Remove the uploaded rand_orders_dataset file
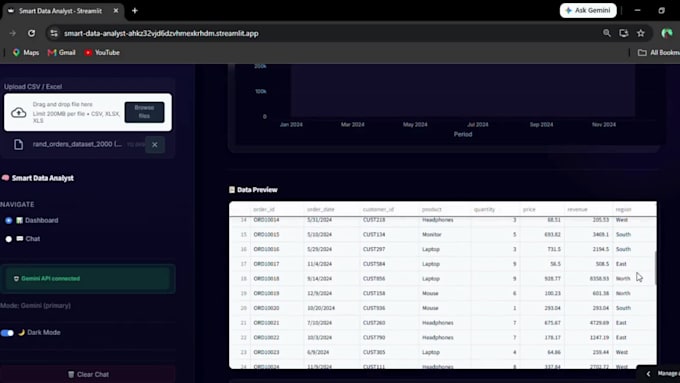 (155, 144)
